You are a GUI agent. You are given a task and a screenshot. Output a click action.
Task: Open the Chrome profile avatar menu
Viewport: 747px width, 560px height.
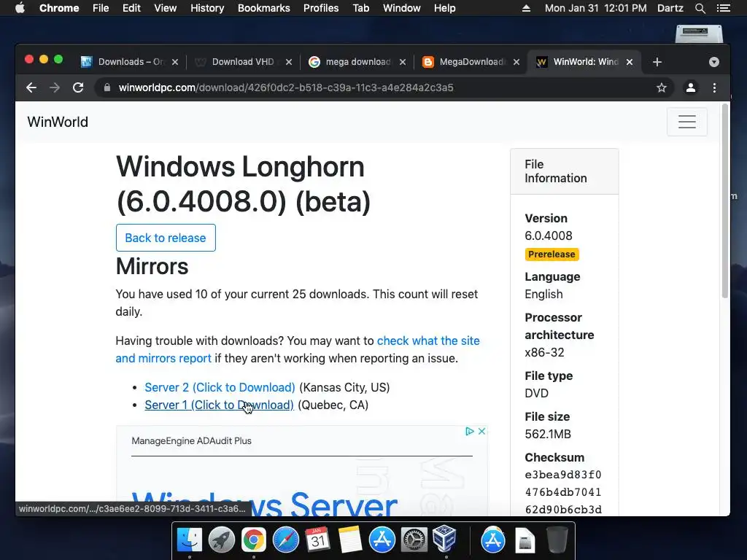[690, 87]
